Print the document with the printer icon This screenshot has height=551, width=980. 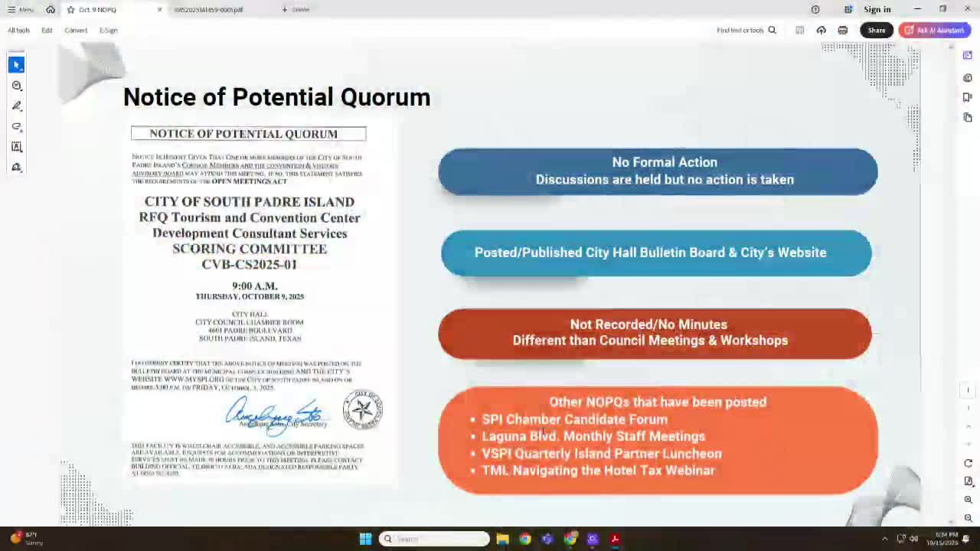843,30
